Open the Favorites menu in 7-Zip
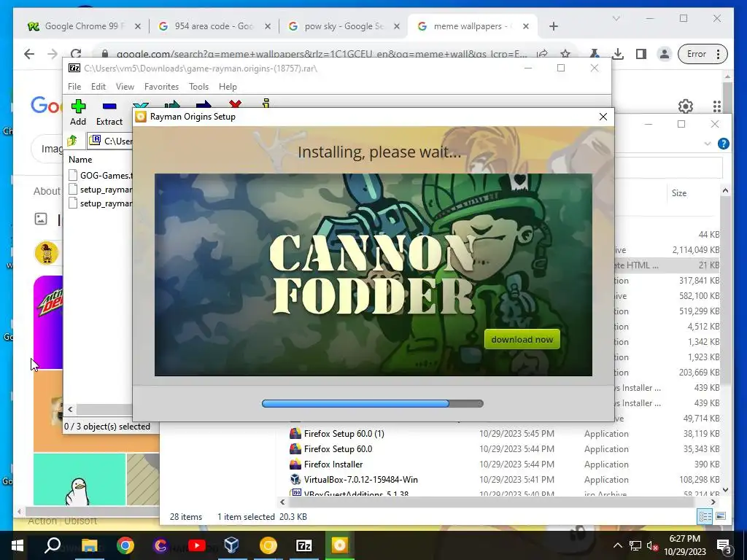 click(161, 87)
